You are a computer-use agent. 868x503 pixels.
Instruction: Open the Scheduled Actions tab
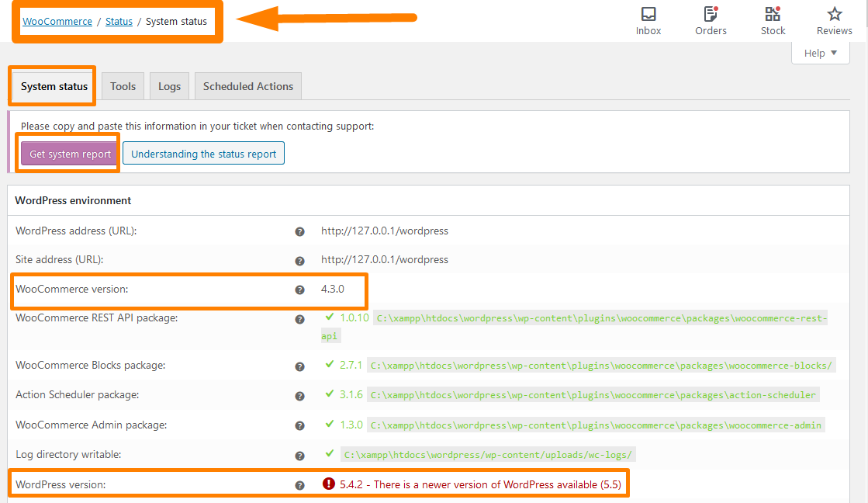coord(248,86)
